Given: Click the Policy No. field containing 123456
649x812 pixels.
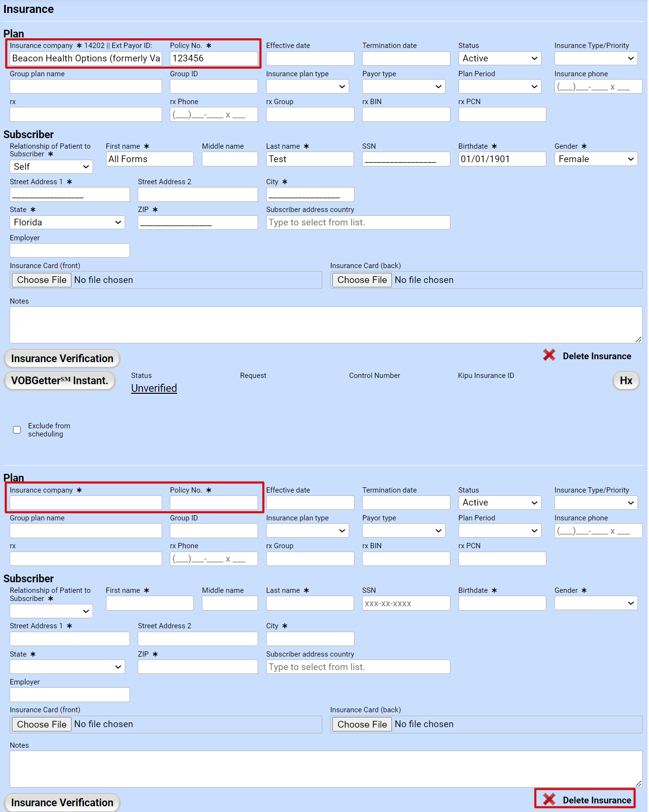Looking at the screenshot, I should click(213, 59).
